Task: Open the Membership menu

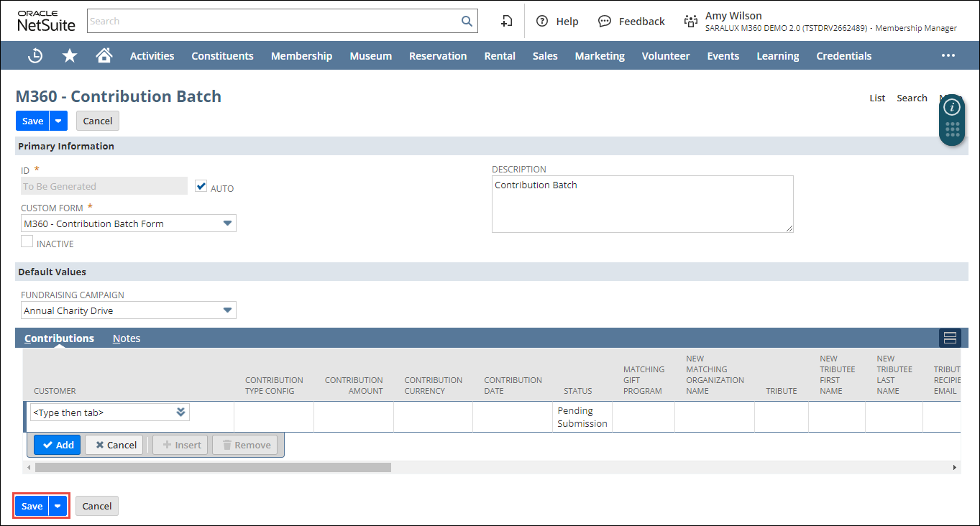Action: (x=301, y=56)
